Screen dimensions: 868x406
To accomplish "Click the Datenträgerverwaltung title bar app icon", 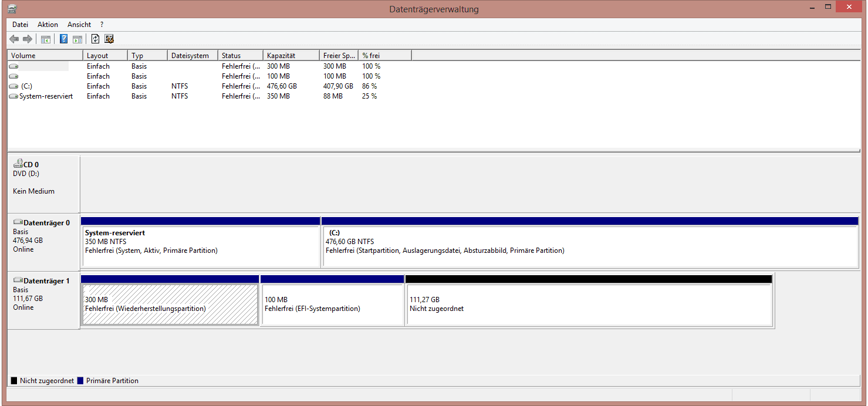I will click(13, 9).
